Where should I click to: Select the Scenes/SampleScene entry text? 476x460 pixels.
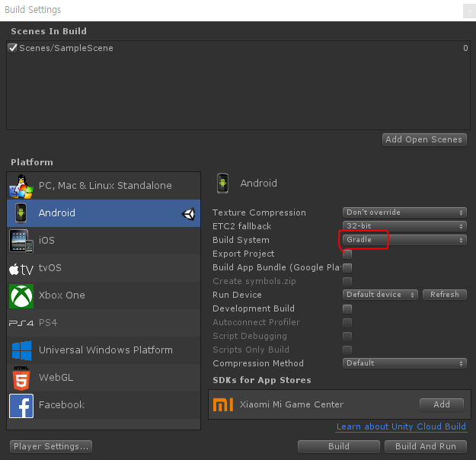[x=66, y=48]
